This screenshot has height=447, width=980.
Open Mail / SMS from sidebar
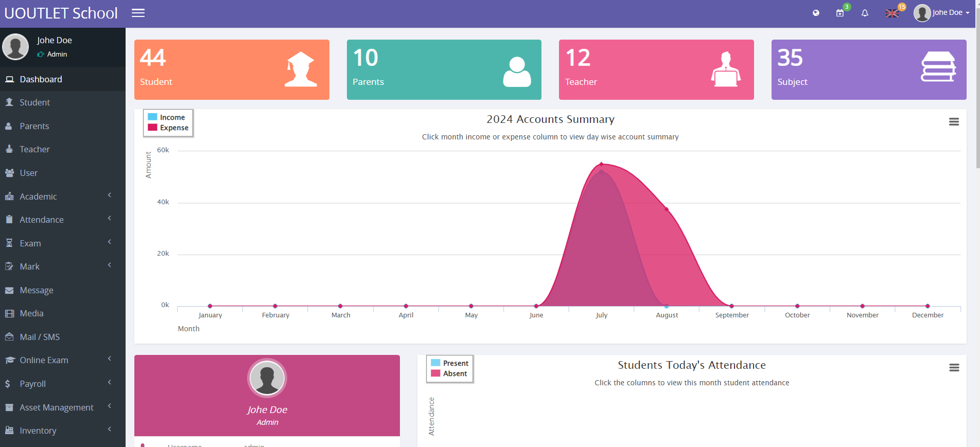click(40, 337)
